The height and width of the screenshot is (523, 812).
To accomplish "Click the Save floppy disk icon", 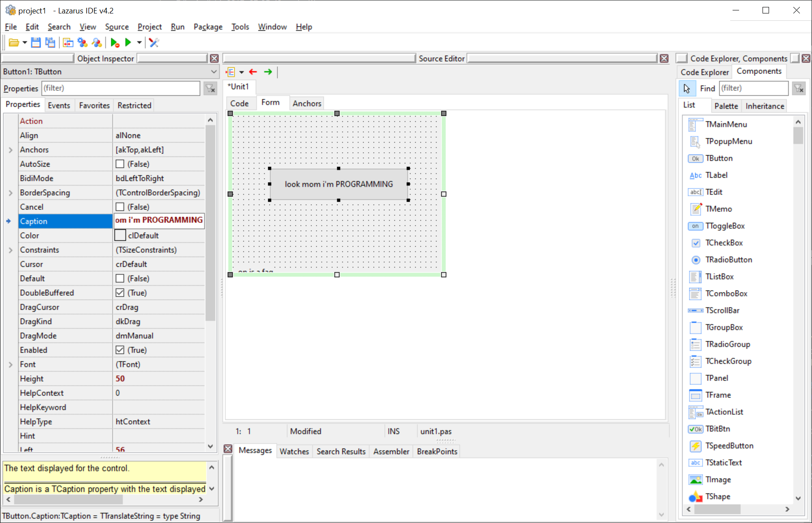I will [x=36, y=42].
